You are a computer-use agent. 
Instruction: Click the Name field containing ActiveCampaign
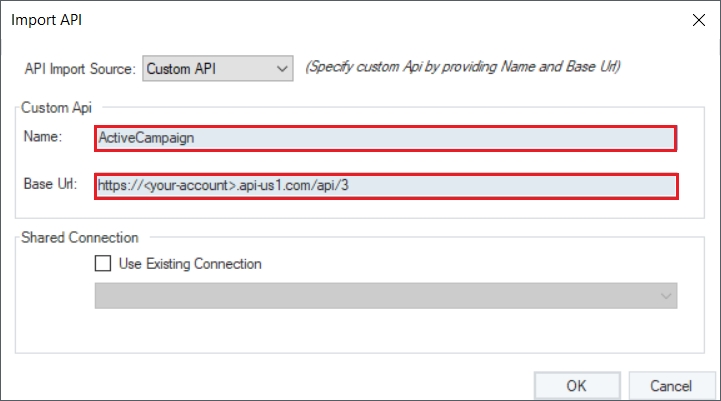(x=385, y=138)
